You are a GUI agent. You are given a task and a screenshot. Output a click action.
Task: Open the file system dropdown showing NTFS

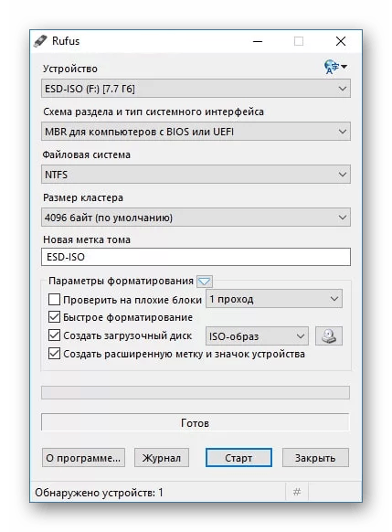click(x=196, y=175)
